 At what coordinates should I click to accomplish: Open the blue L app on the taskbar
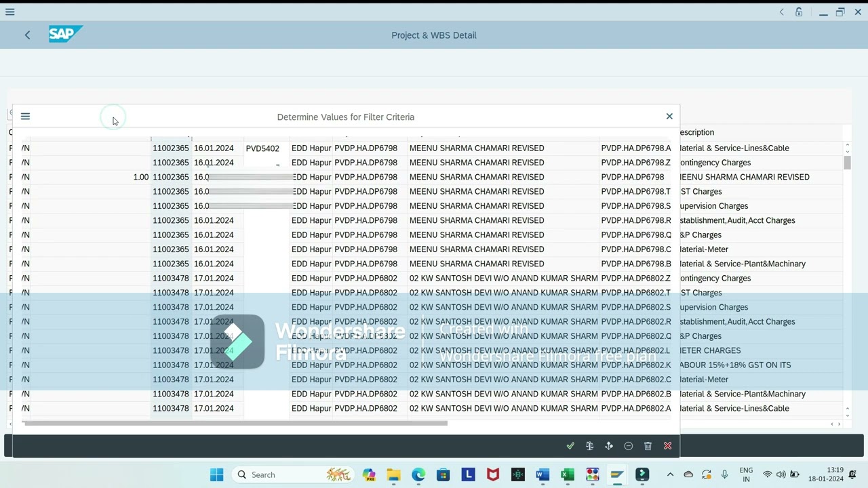tap(469, 474)
